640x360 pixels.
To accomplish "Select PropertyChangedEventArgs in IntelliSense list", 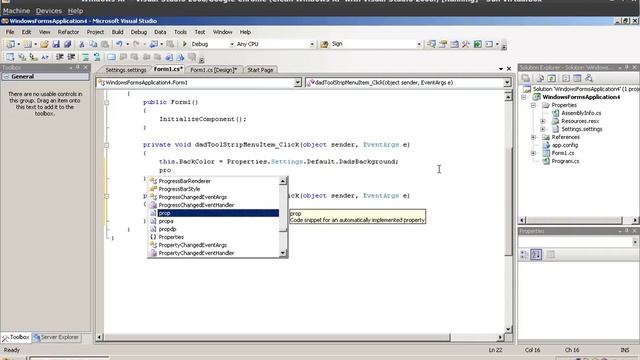I will 193,245.
